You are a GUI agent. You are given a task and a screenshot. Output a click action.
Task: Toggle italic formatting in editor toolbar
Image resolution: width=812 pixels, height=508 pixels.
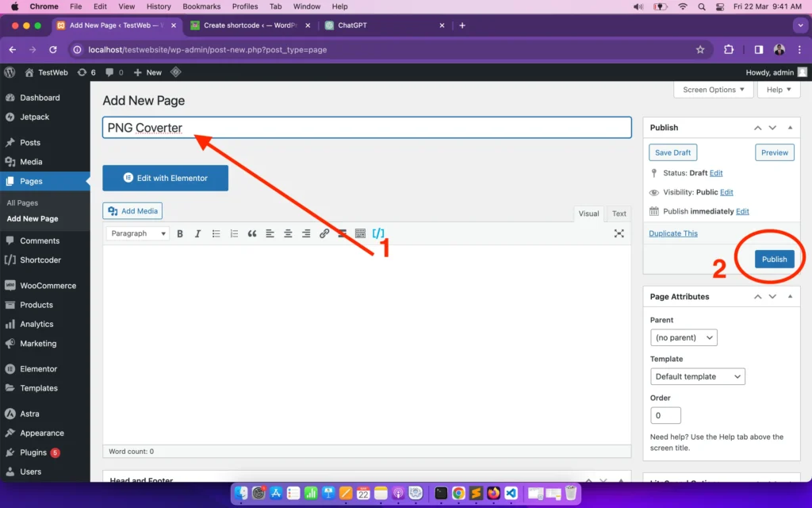pos(197,234)
